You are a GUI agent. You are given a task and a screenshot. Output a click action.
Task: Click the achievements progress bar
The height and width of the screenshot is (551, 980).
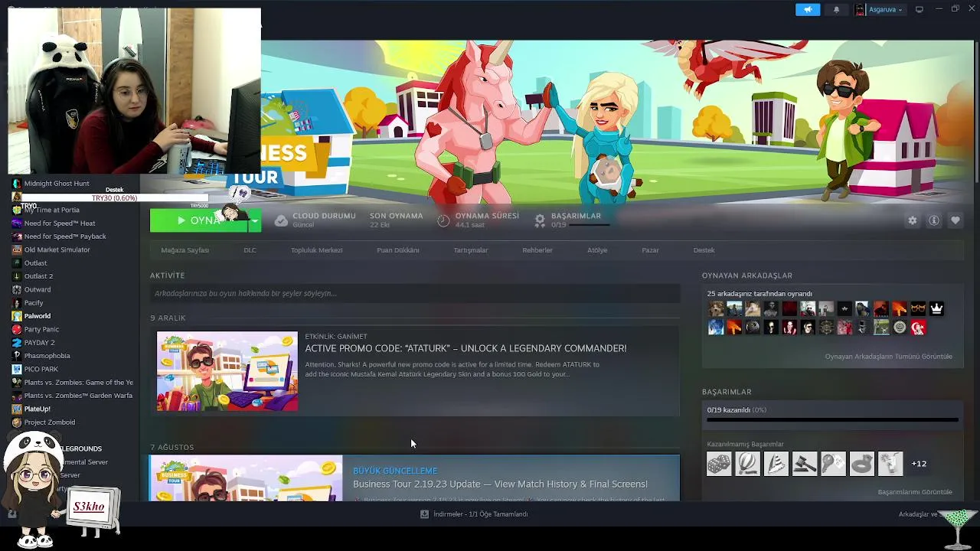click(x=832, y=419)
